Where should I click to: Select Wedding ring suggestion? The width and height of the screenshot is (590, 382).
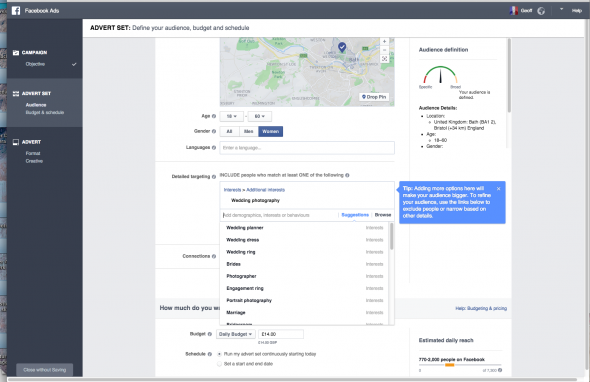[304, 252]
